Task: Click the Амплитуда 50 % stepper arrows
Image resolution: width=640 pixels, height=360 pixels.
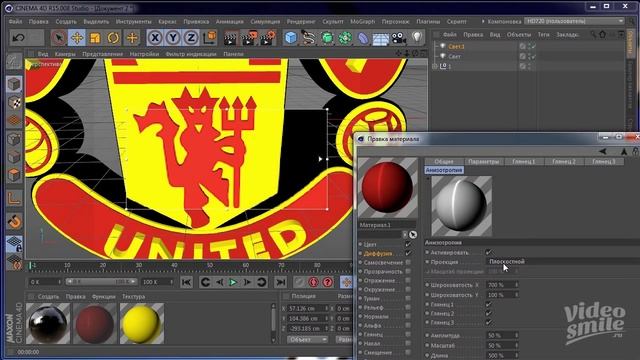Action: [x=516, y=335]
